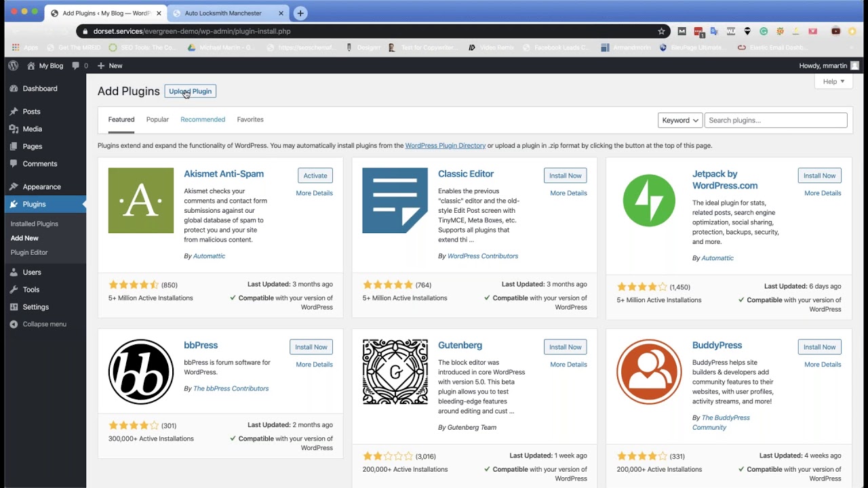The width and height of the screenshot is (868, 488).
Task: Activate the Akismet Anti-Spam plugin
Action: click(x=315, y=176)
